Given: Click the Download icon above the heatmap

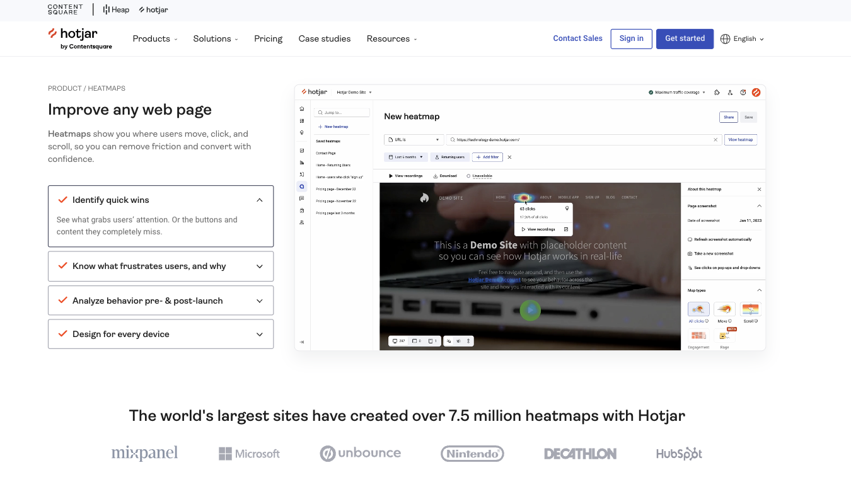Looking at the screenshot, I should click(436, 176).
